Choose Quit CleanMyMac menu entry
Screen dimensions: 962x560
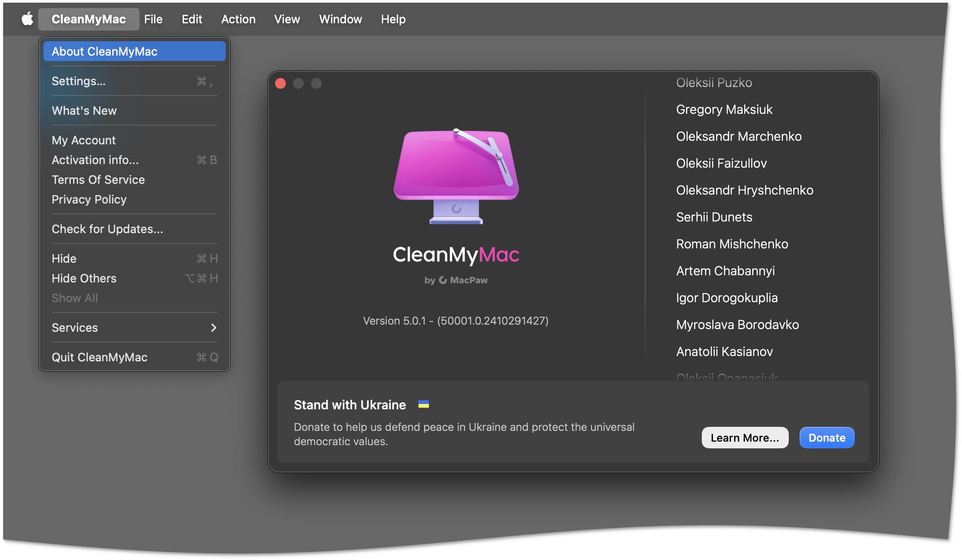tap(135, 357)
